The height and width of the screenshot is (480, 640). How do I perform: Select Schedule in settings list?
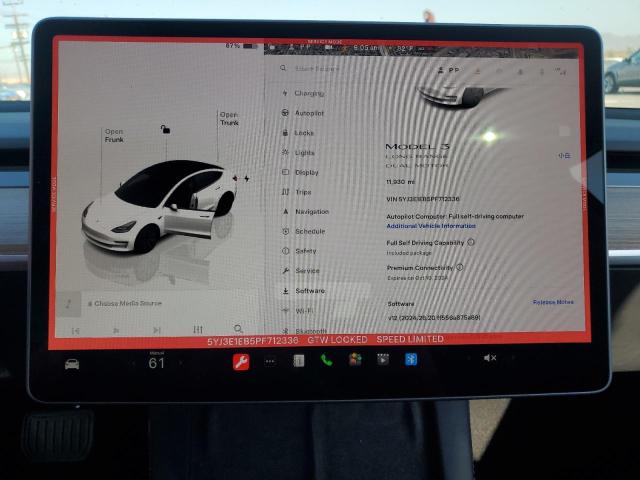pyautogui.click(x=304, y=231)
